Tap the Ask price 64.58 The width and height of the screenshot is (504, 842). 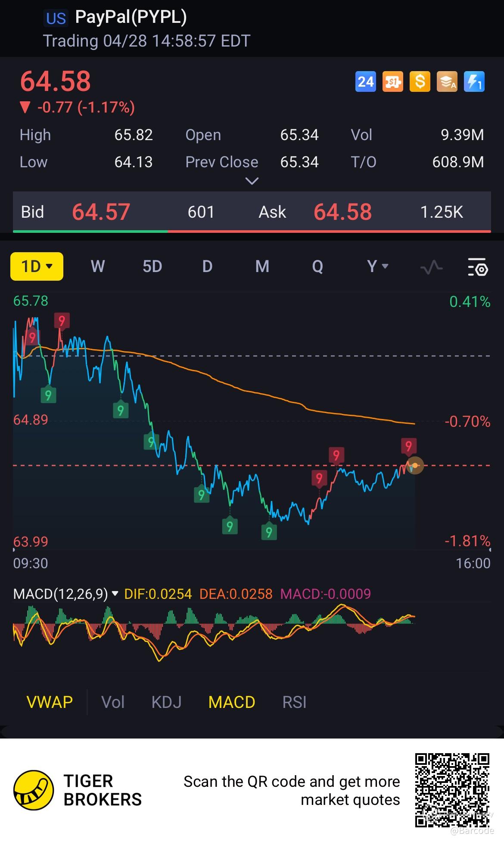342,212
